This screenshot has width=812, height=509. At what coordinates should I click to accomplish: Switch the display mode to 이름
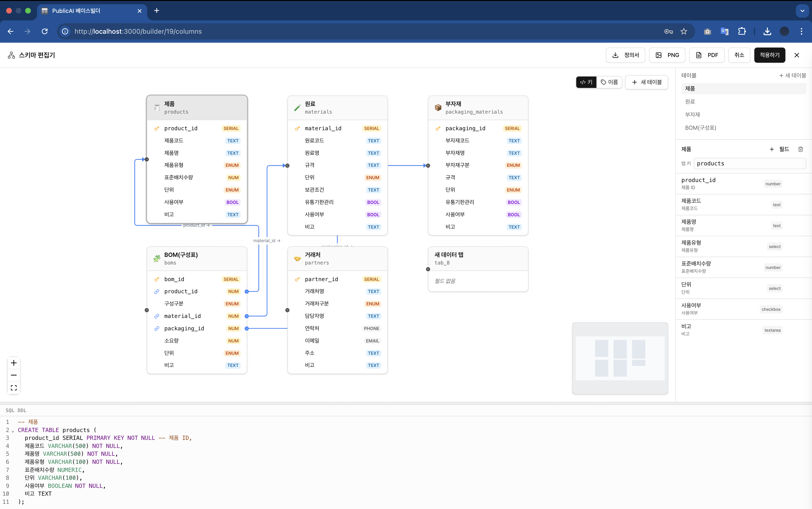point(609,82)
